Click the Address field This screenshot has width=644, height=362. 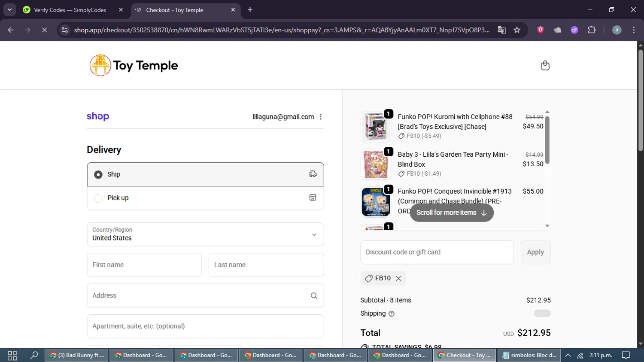(205, 295)
